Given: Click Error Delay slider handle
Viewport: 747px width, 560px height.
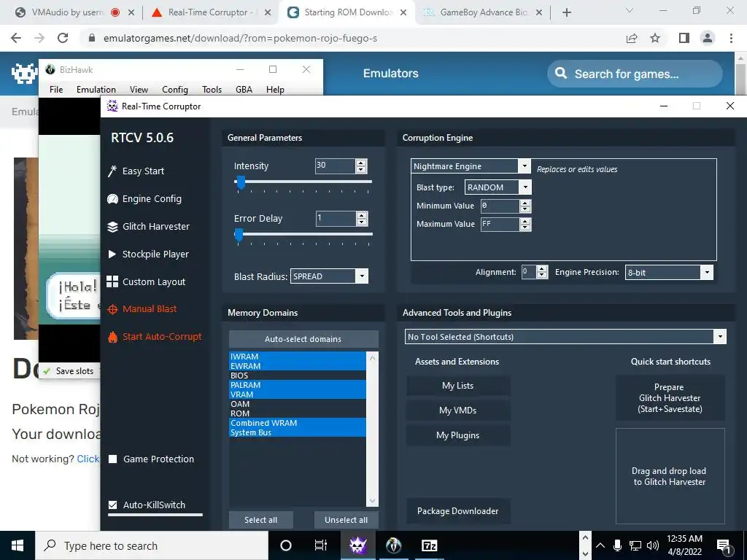Looking at the screenshot, I should pos(239,236).
